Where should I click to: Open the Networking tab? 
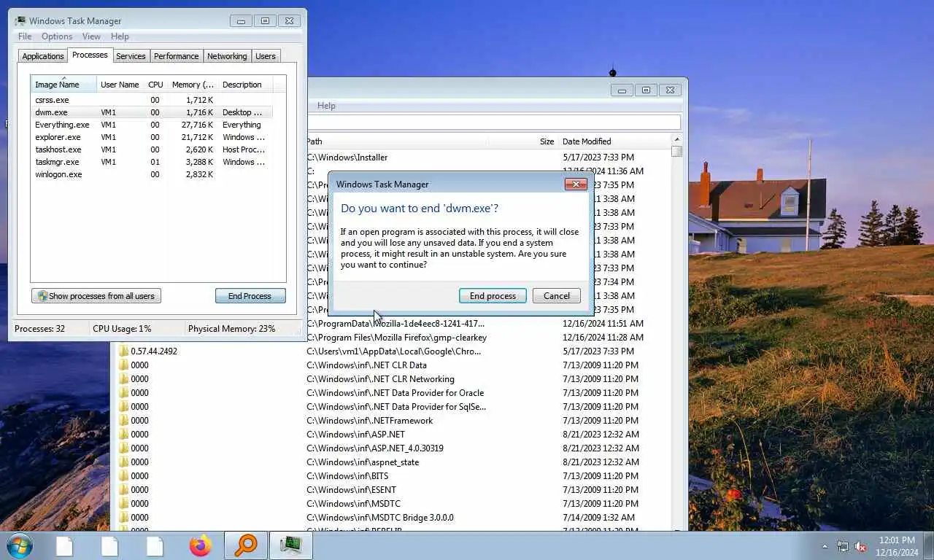point(227,56)
